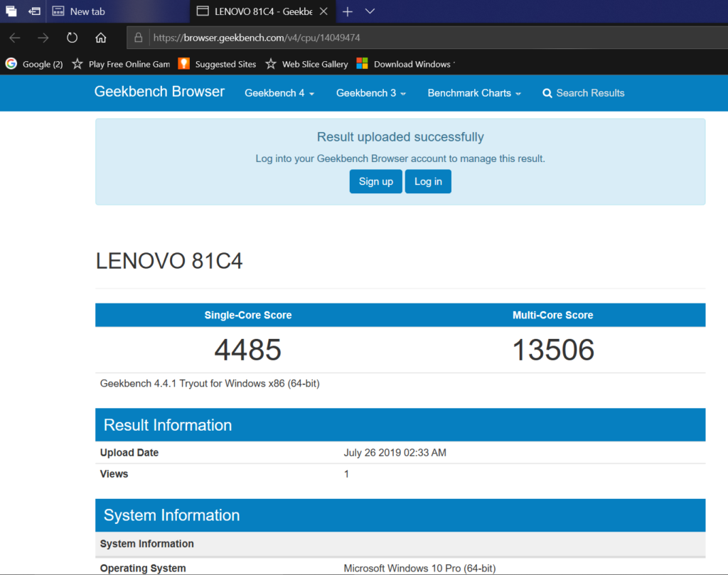The image size is (728, 575).
Task: Click the single-core score 4485
Action: pyautogui.click(x=248, y=350)
